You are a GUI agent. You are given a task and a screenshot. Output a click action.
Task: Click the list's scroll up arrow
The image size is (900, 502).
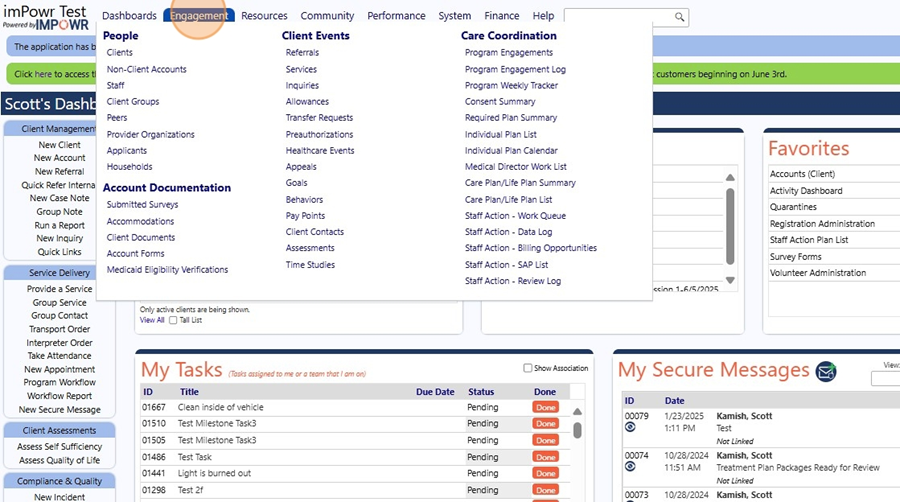pos(730,178)
